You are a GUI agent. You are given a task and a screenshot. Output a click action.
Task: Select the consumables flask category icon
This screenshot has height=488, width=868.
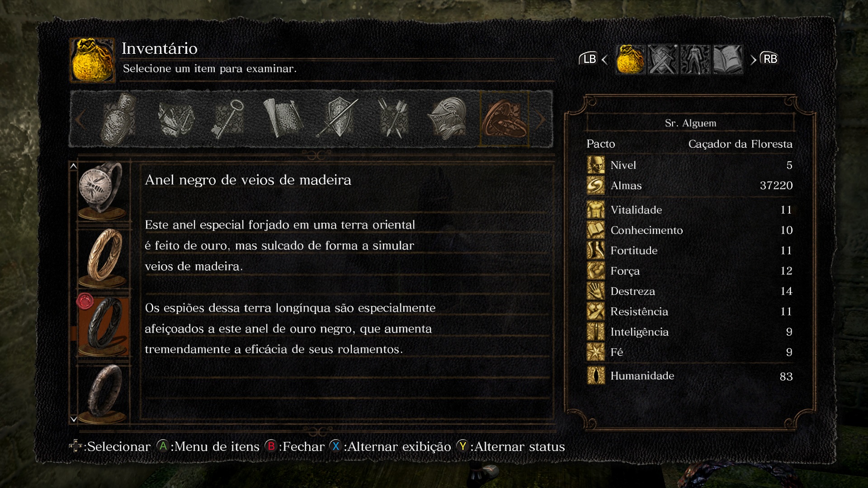118,119
